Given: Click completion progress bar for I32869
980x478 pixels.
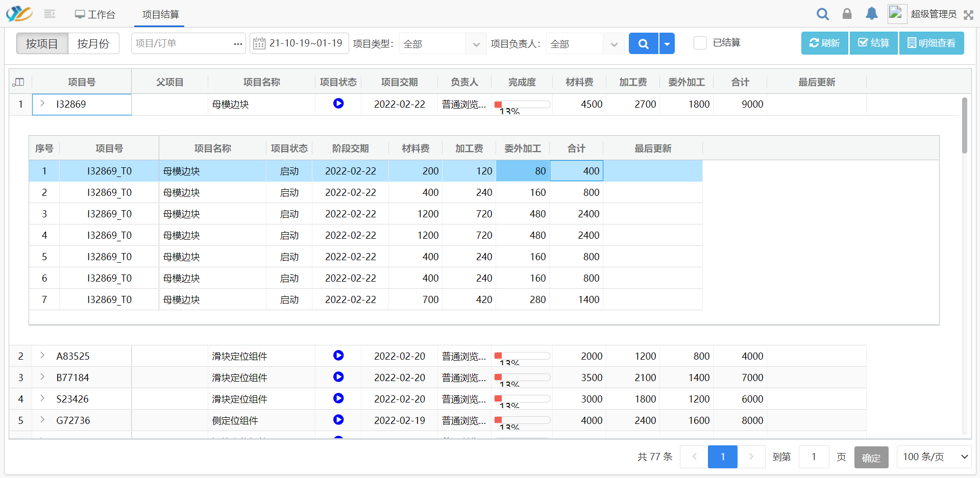Looking at the screenshot, I should click(522, 104).
